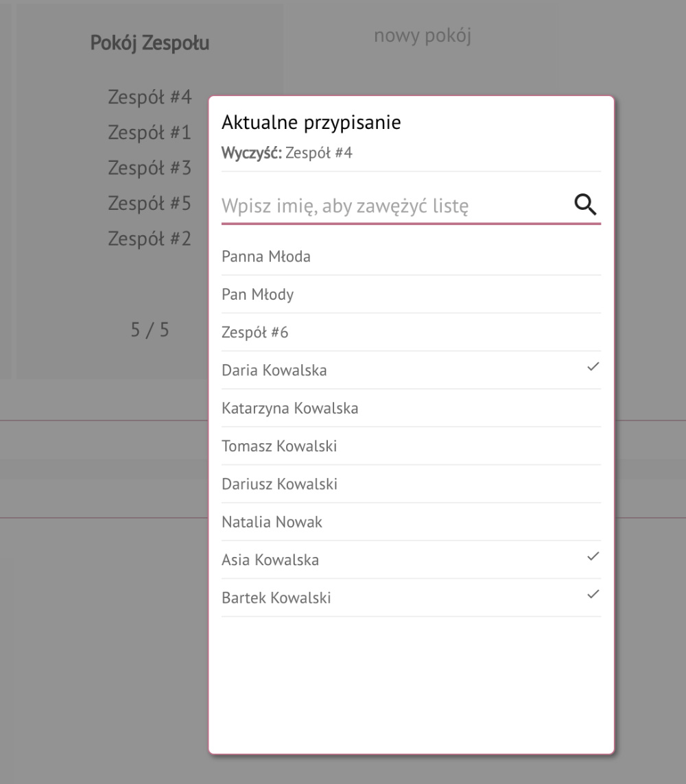
Task: Toggle checkmark next to Asia Kowalska
Action: pyautogui.click(x=593, y=556)
